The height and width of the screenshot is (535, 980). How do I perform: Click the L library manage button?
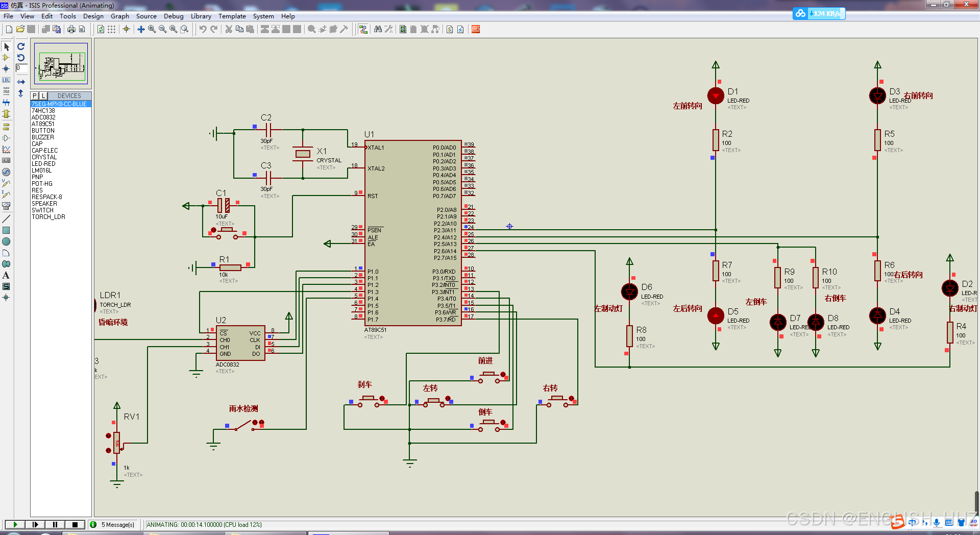click(43, 95)
